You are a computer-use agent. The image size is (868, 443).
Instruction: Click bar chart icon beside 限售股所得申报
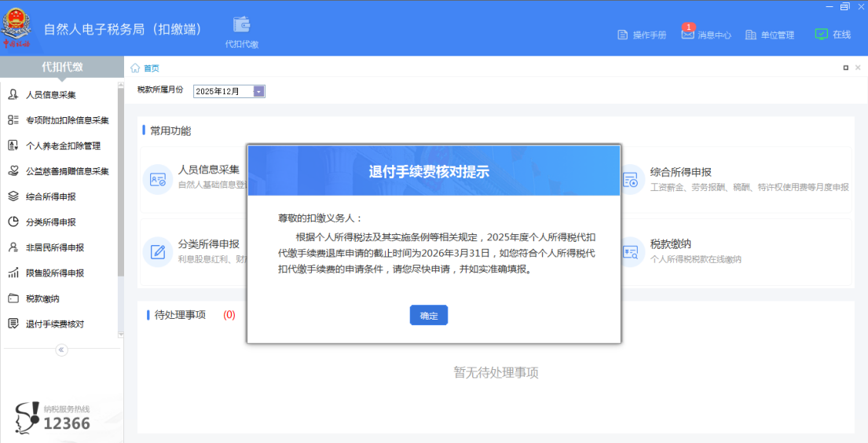[x=13, y=273]
